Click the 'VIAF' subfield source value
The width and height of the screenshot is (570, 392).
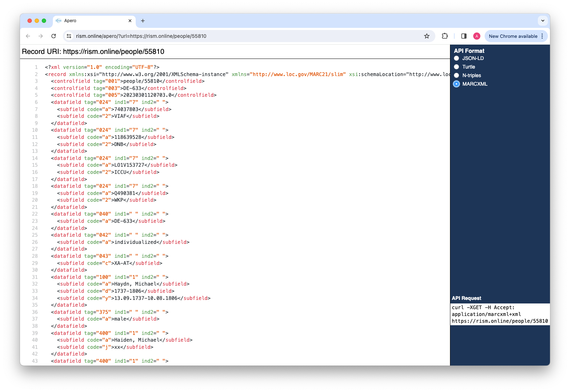click(x=120, y=116)
